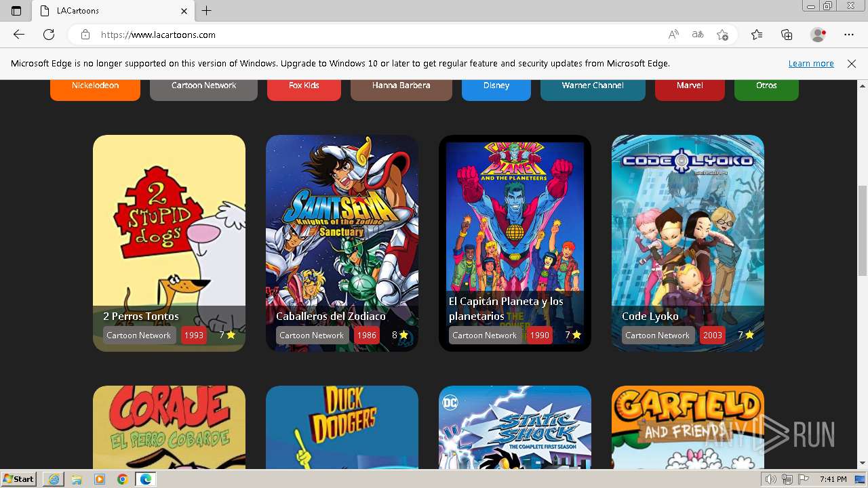The width and height of the screenshot is (868, 488).
Task: Click the 1990 year badge
Action: [x=540, y=335]
